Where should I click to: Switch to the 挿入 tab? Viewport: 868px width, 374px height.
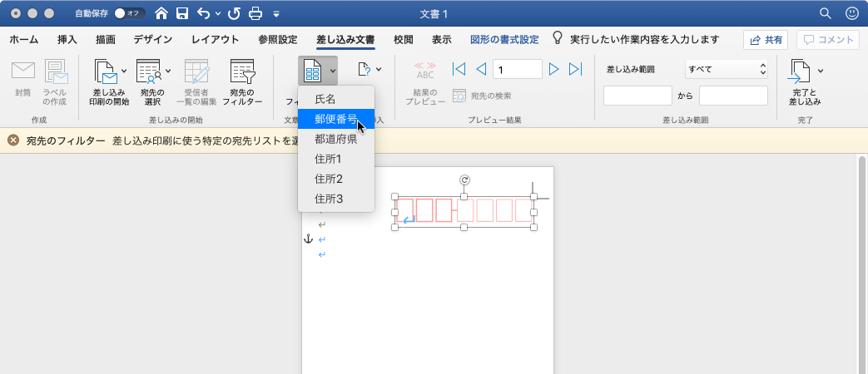(67, 39)
